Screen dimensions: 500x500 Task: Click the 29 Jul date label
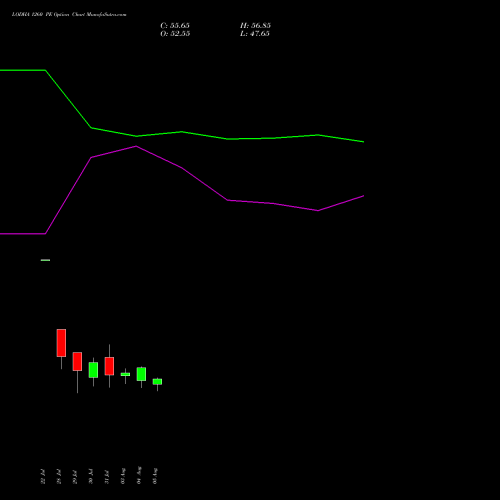(x=75, y=477)
